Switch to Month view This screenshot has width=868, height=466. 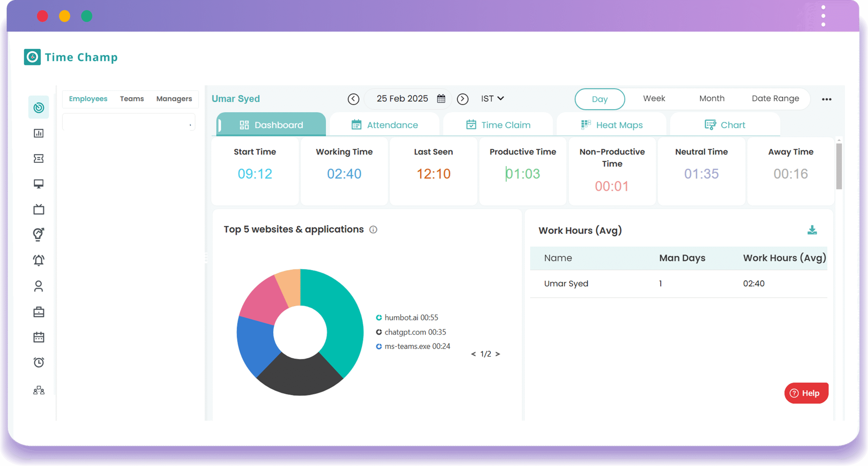tap(711, 99)
